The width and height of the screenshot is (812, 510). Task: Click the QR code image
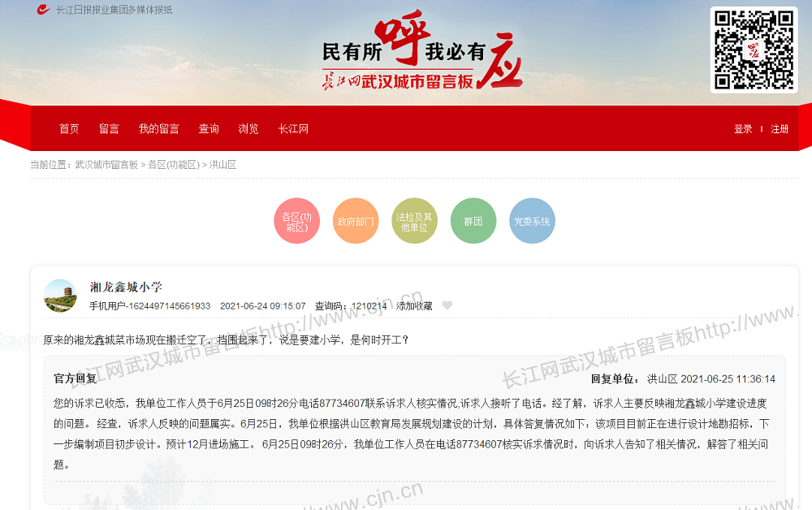(x=754, y=50)
